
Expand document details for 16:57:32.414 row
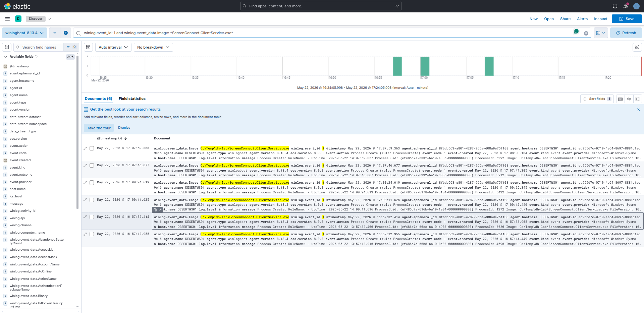click(x=85, y=217)
